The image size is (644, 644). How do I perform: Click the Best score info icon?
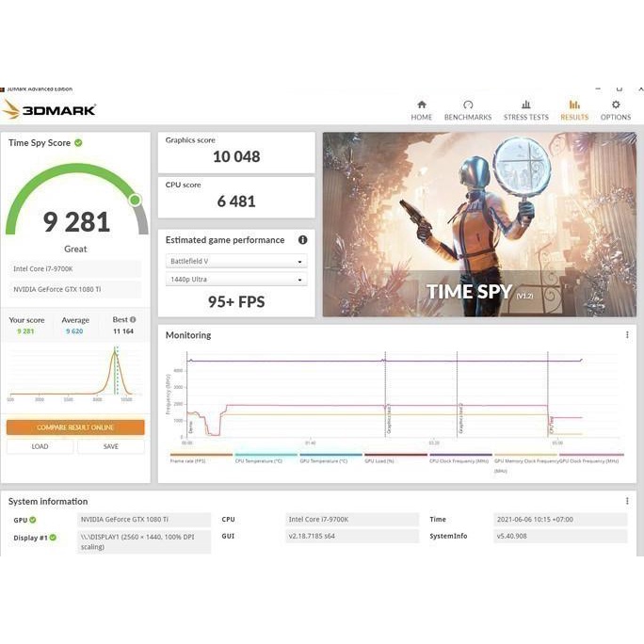coord(133,320)
